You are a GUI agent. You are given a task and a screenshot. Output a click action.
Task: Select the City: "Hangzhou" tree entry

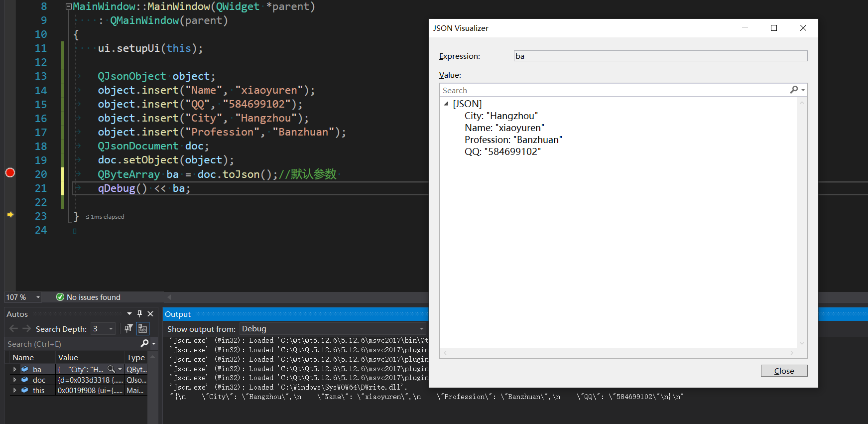pyautogui.click(x=501, y=116)
